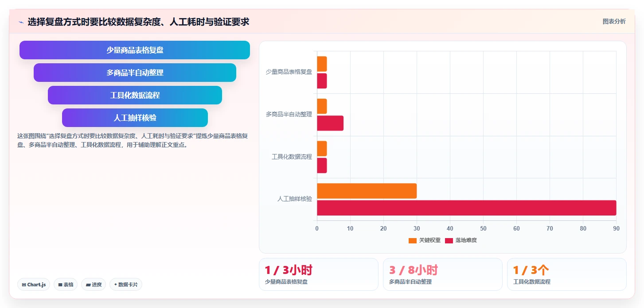Click the orange 人工抽样核验 bar

coord(367,191)
